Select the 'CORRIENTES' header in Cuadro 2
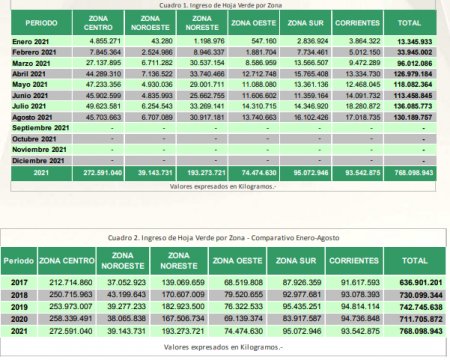The width and height of the screenshot is (450, 360). pos(354,261)
